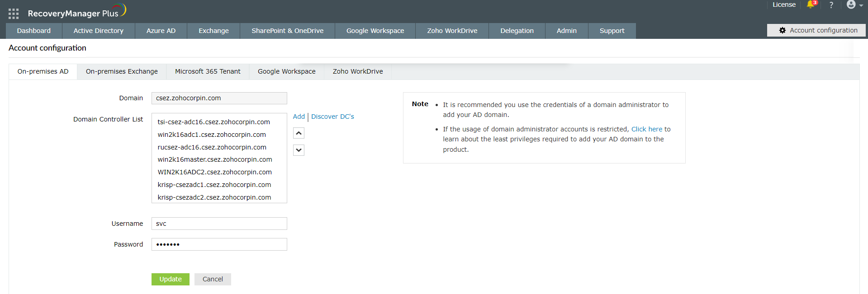Click the Cancel button
Image resolution: width=868 pixels, height=294 pixels.
(x=213, y=279)
